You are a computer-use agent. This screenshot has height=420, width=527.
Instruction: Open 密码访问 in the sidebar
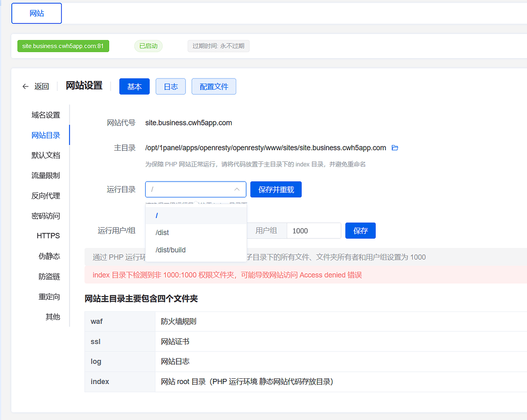click(47, 215)
